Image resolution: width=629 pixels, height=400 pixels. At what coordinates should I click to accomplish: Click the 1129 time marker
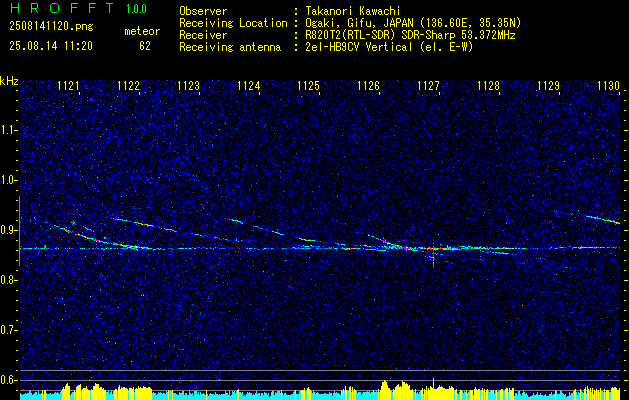tap(548, 85)
